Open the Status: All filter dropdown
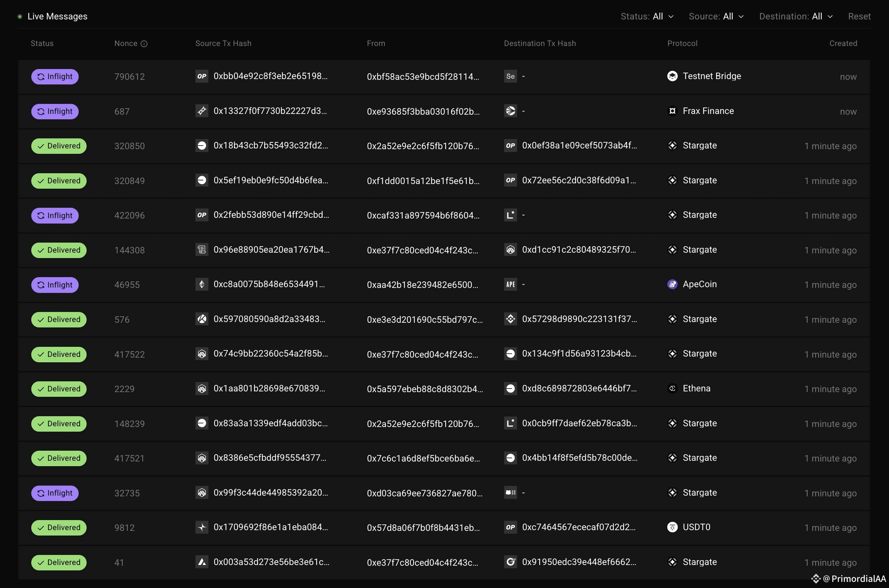The width and height of the screenshot is (889, 588). click(647, 16)
